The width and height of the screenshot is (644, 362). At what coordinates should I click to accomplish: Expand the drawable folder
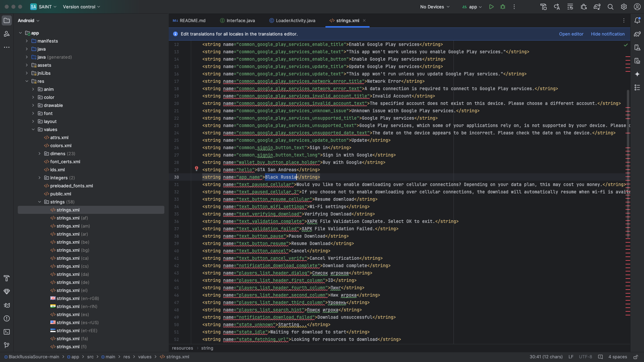33,105
